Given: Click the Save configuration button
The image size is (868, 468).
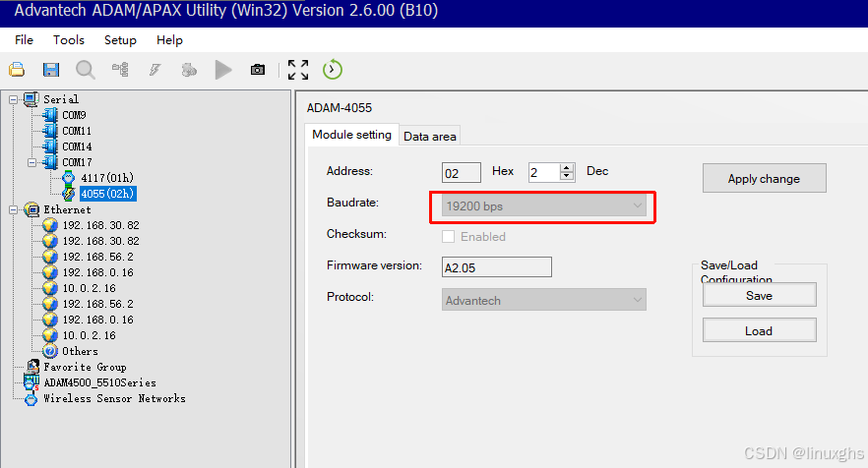Looking at the screenshot, I should [759, 295].
